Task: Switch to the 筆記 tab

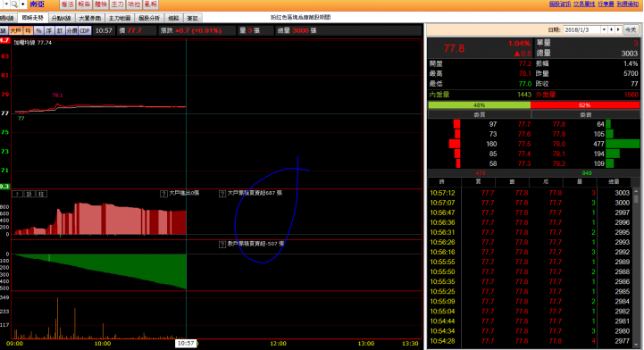Action: [x=193, y=18]
